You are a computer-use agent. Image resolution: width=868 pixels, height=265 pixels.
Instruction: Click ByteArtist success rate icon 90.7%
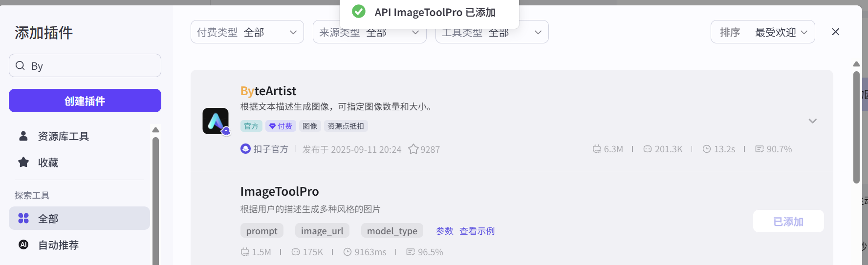[759, 149]
